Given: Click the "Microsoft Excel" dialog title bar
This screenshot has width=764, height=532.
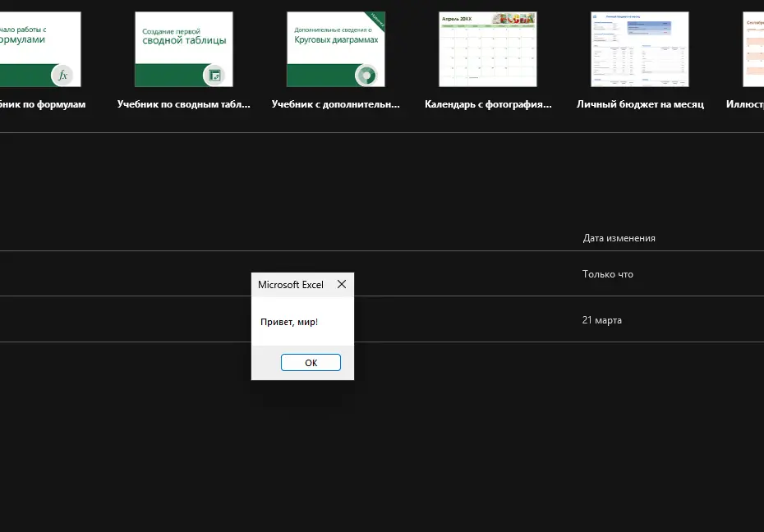Looking at the screenshot, I should pos(291,285).
